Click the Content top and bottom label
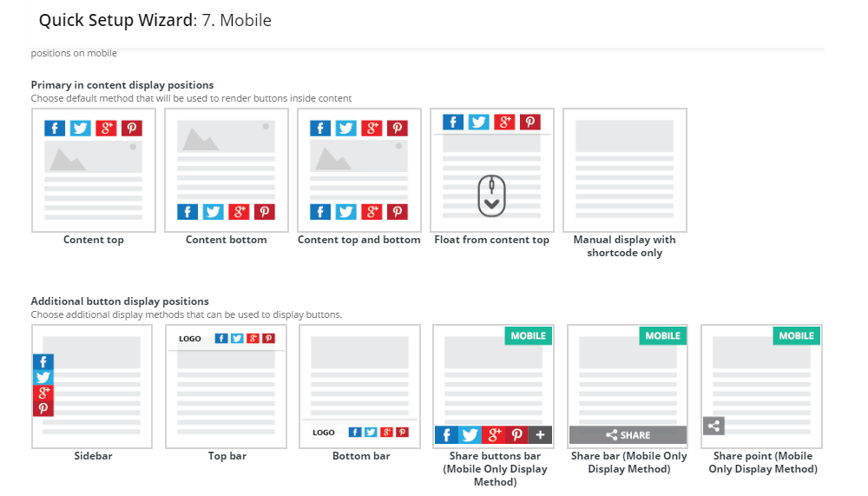Image resolution: width=868 pixels, height=496 pixels. tap(359, 240)
